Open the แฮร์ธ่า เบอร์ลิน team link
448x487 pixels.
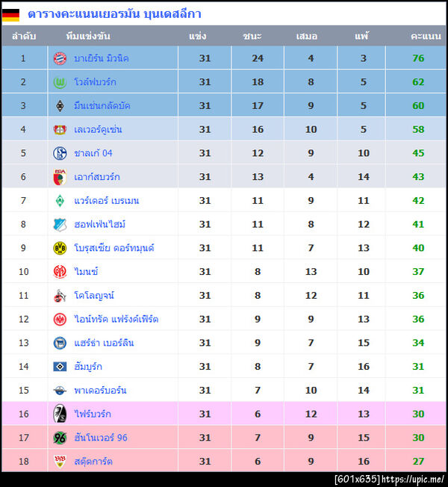(x=104, y=343)
